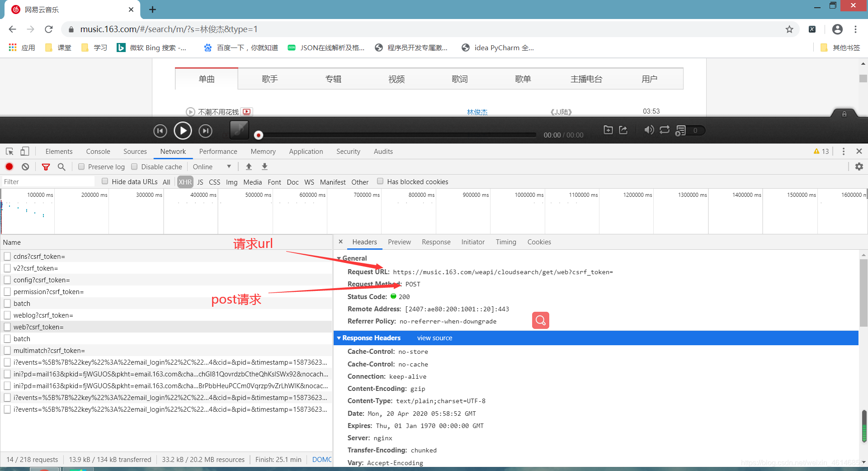Switch to the Elements panel
The width and height of the screenshot is (868, 471).
[x=59, y=152]
